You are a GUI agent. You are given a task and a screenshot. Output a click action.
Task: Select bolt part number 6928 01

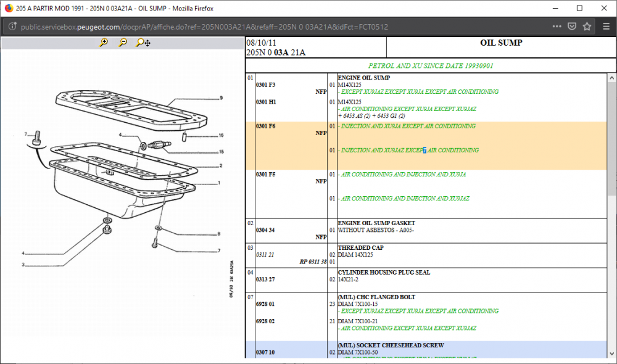[265, 304]
